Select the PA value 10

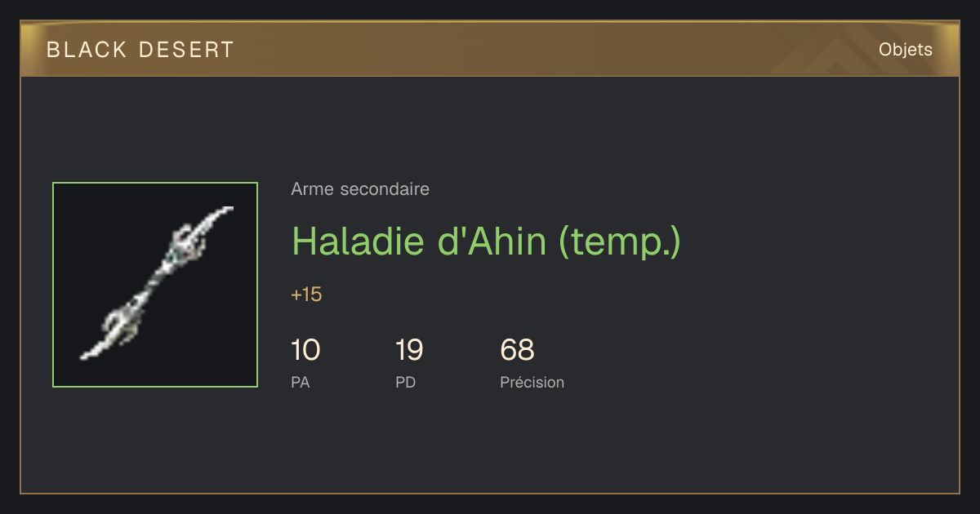click(x=305, y=350)
